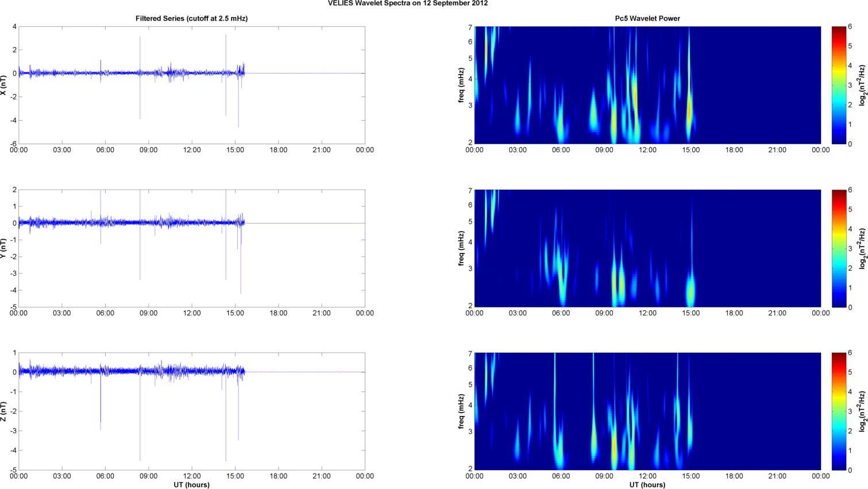Click the 7 mHz tick on bottom wavelet plot
The height and width of the screenshot is (489, 868).
tap(470, 353)
